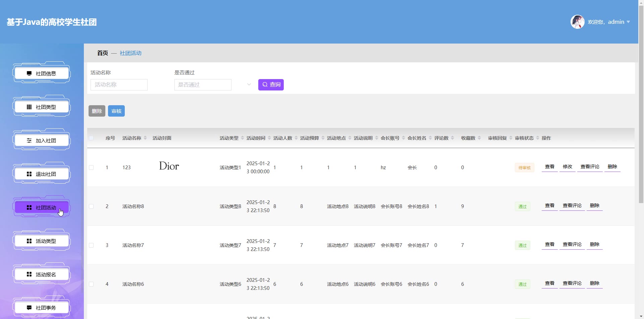Image resolution: width=644 pixels, height=319 pixels.
Task: Toggle the select-all checkbox in table header
Action: tap(91, 138)
